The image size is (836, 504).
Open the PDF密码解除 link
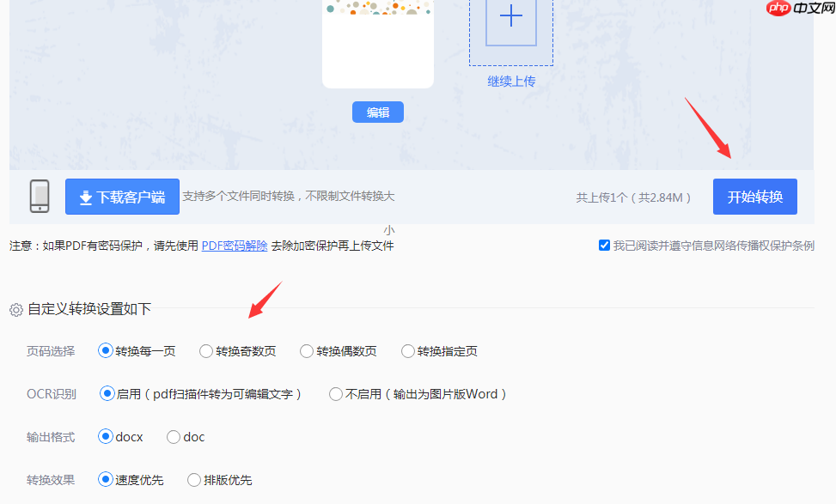click(234, 245)
